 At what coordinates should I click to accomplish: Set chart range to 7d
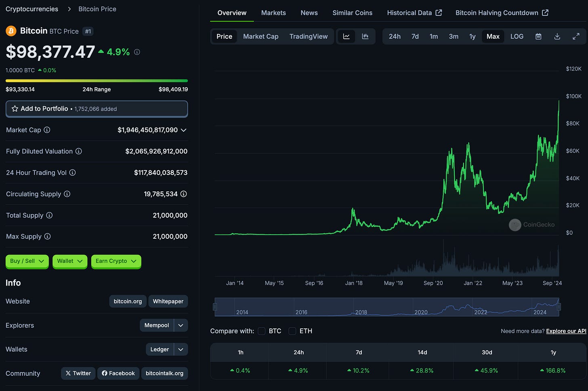coord(415,36)
